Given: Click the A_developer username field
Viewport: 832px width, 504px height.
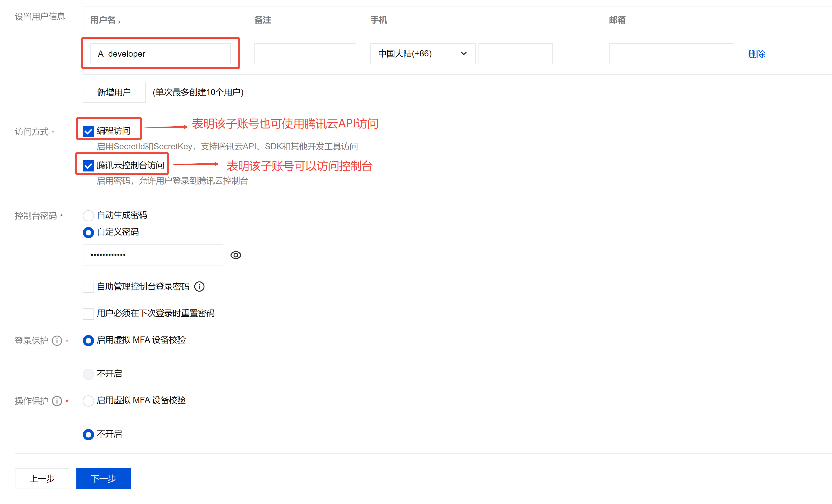Looking at the screenshot, I should click(160, 54).
